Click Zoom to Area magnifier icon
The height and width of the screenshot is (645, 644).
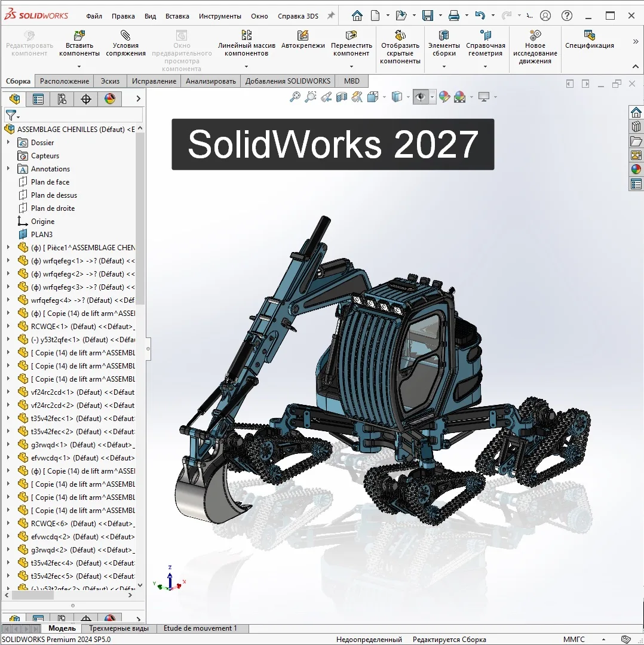pos(311,97)
